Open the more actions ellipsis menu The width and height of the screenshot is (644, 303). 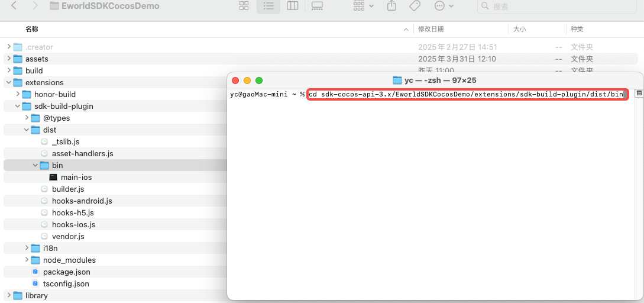(444, 6)
